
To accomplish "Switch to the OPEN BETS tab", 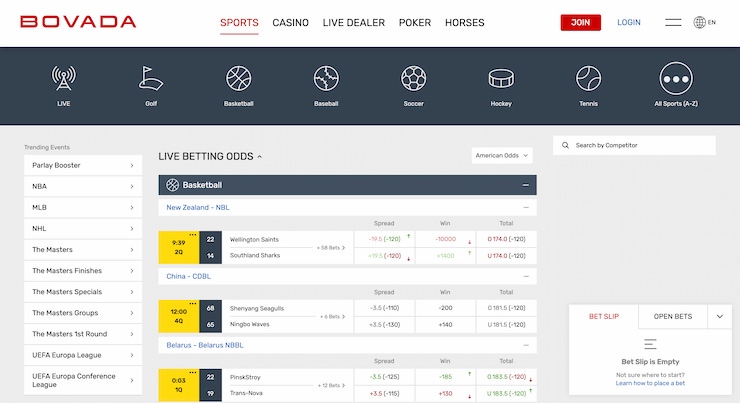I will click(x=673, y=316).
